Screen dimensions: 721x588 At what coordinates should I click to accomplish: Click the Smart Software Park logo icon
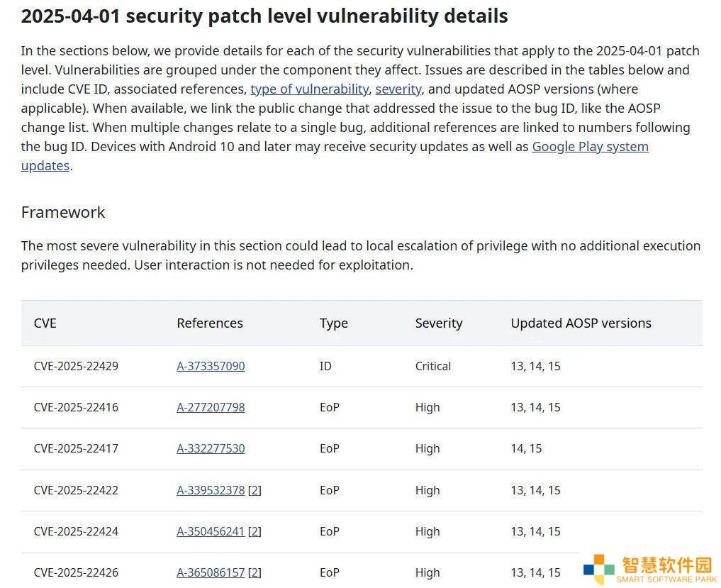598,569
